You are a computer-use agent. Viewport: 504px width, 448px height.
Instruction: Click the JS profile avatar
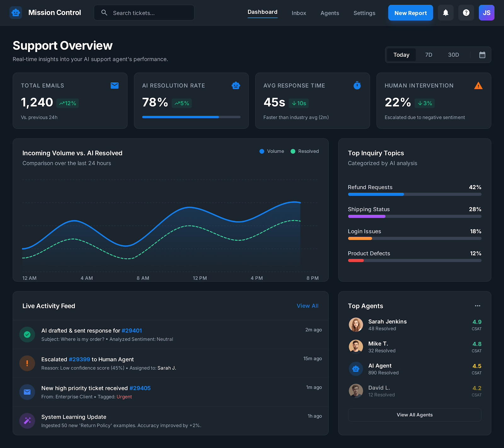[x=486, y=13]
